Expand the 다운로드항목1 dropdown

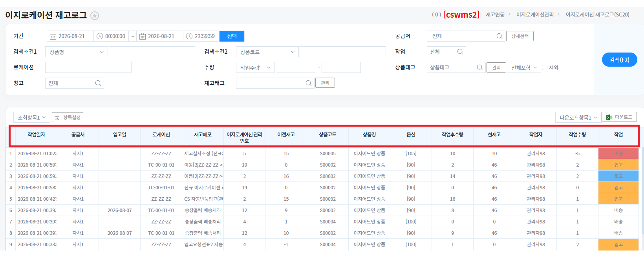click(x=578, y=117)
